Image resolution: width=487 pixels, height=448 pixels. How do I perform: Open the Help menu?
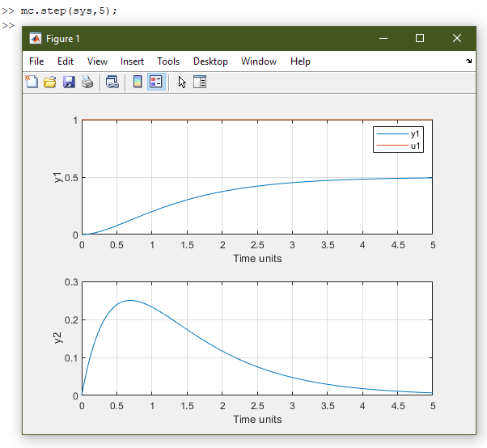[300, 61]
